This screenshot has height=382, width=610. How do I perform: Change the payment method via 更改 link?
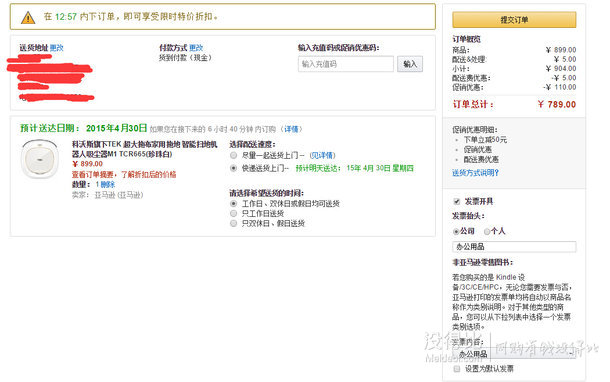(196, 48)
